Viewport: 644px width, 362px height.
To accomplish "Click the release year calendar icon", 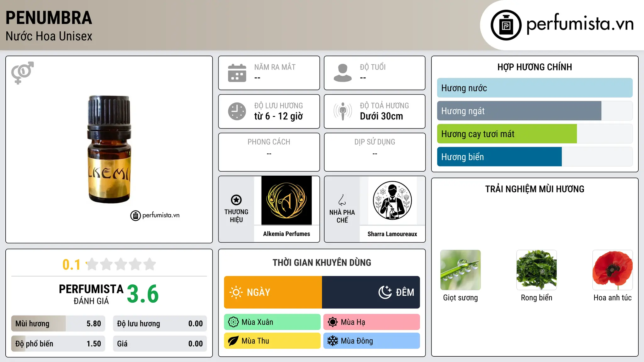I will point(237,73).
